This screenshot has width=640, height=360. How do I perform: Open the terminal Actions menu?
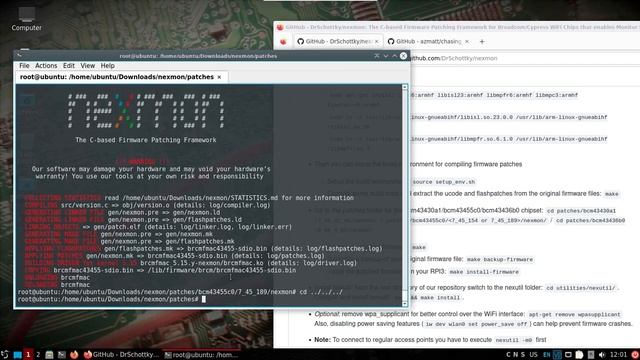(46, 65)
